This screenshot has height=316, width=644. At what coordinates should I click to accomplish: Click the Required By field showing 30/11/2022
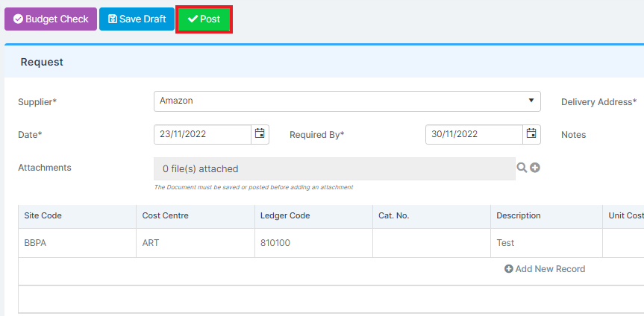(x=475, y=134)
